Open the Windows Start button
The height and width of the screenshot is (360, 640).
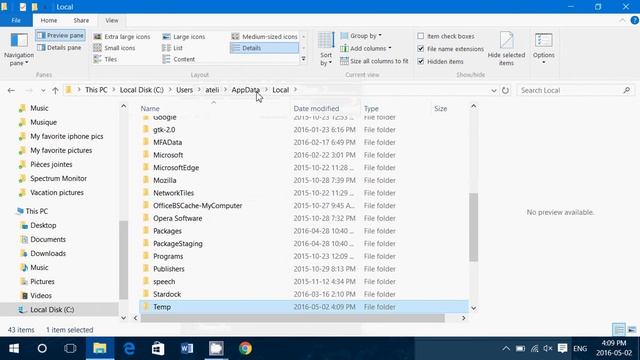tap(14, 349)
